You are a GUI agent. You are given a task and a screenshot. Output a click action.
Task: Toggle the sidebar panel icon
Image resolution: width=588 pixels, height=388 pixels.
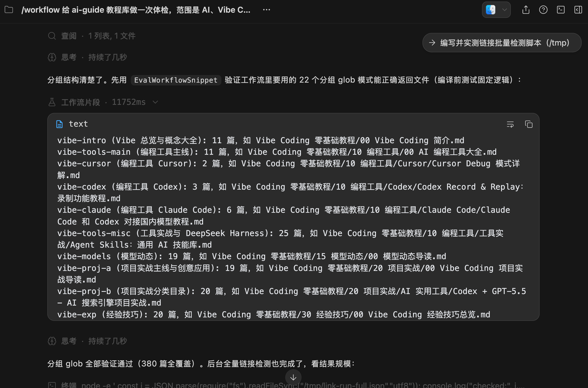point(578,10)
